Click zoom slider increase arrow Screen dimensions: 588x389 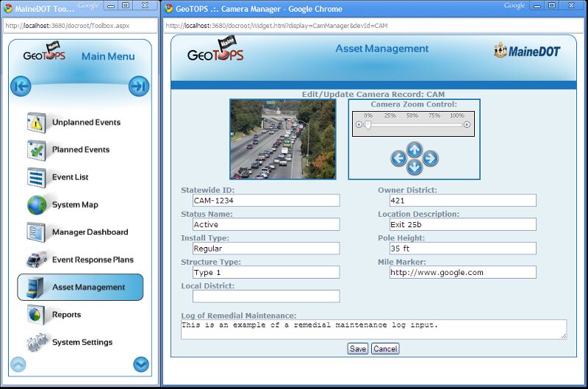[467, 124]
